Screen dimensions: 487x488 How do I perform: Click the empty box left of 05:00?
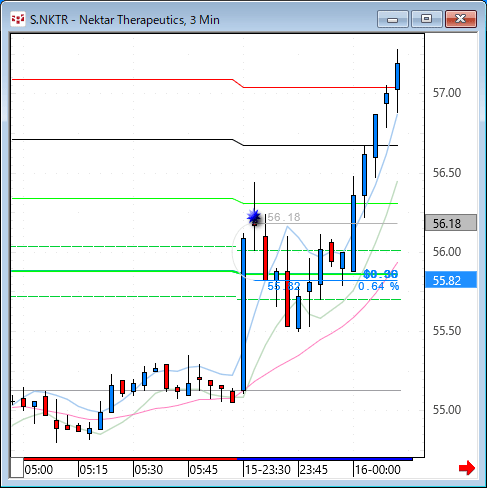point(17,468)
